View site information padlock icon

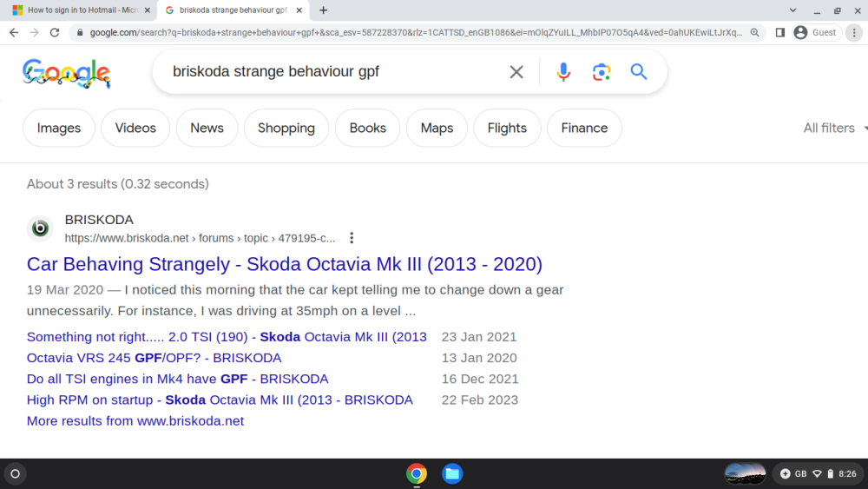click(80, 33)
